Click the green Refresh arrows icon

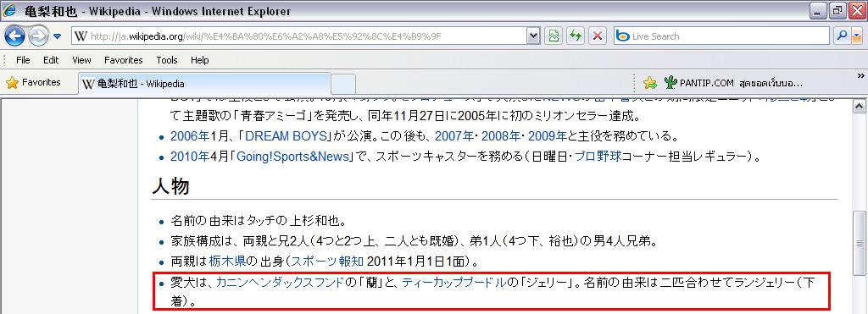576,36
